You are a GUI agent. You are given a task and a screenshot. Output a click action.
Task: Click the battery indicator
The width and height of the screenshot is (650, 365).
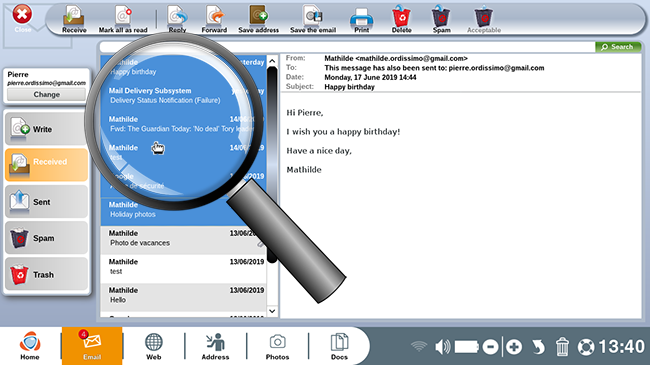(x=466, y=346)
